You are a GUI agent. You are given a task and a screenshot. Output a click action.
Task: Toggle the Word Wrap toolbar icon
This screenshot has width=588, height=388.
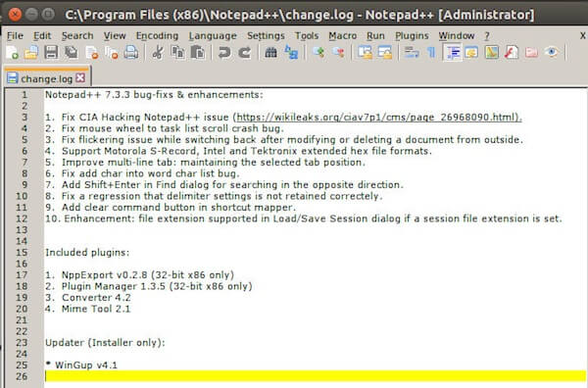[412, 53]
